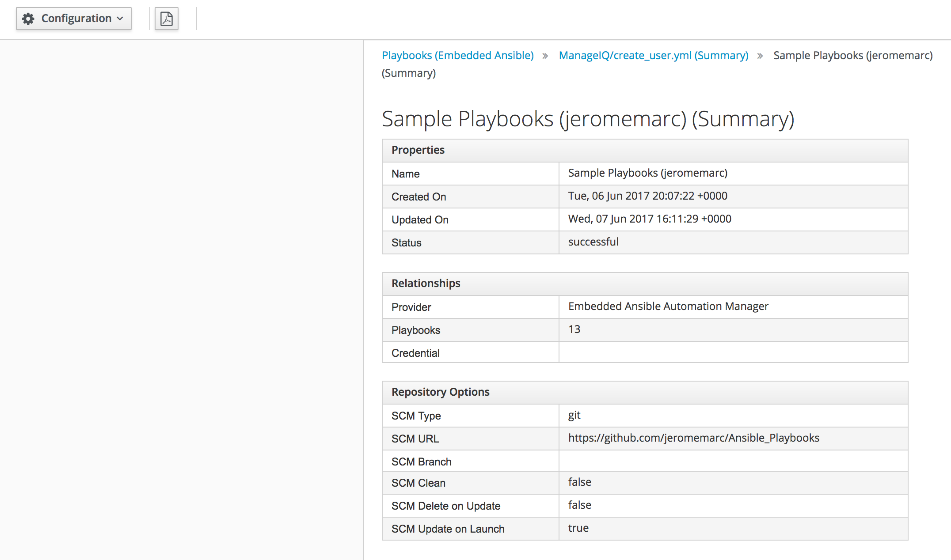Click the Configuration dropdown caret arrow
This screenshot has height=560, width=951.
click(120, 19)
